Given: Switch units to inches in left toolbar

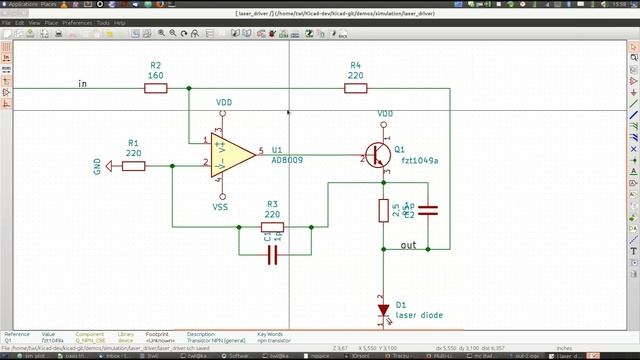Looking at the screenshot, I should 6,58.
